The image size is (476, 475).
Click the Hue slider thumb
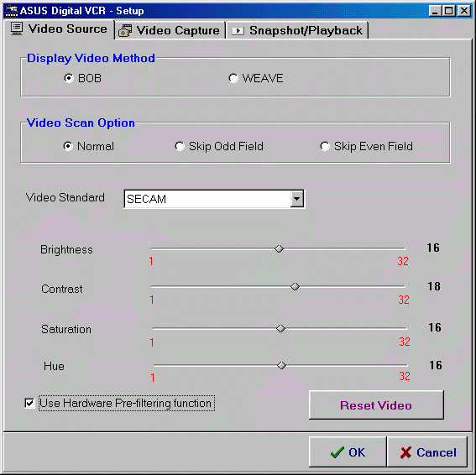(281, 365)
